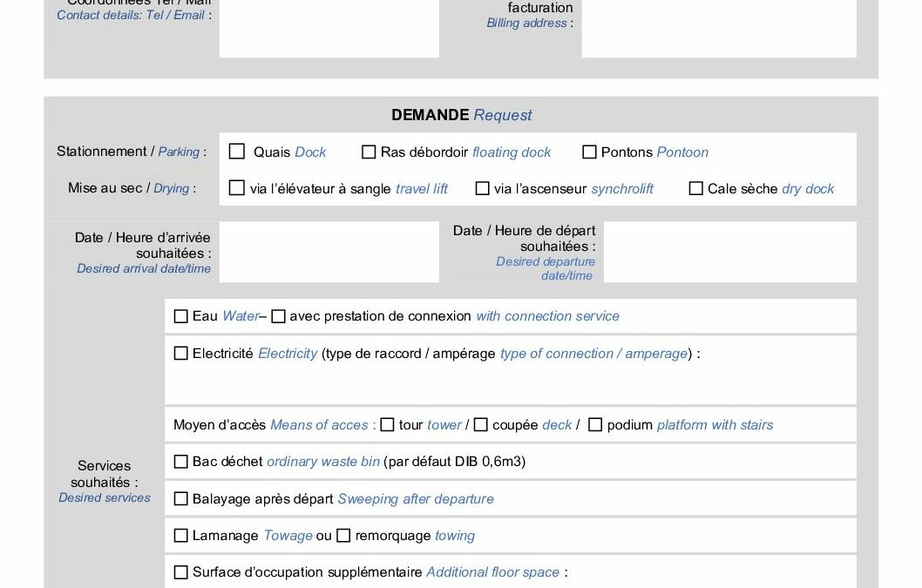
Task: Check the remorquage towing checkbox
Action: click(x=343, y=536)
